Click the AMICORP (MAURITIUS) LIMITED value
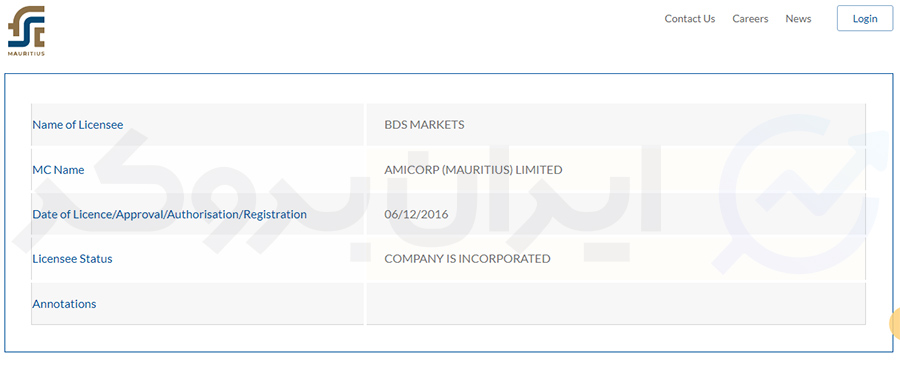The height and width of the screenshot is (368, 900). click(473, 170)
